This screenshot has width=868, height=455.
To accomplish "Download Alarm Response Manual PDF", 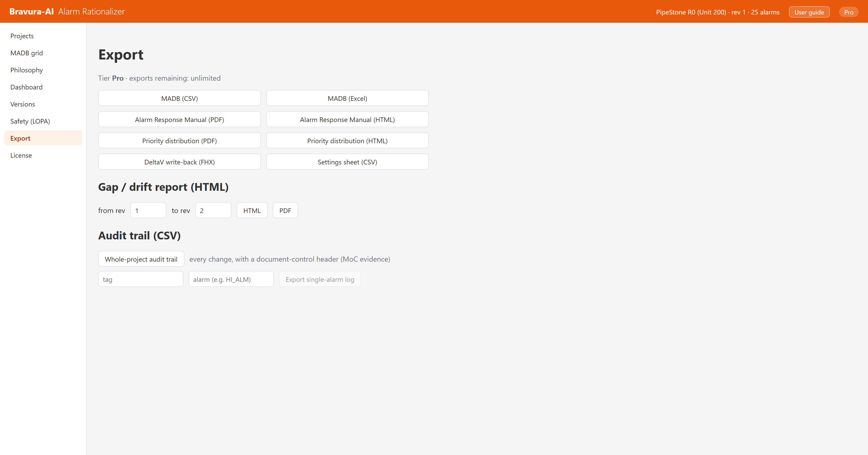I will [x=179, y=119].
